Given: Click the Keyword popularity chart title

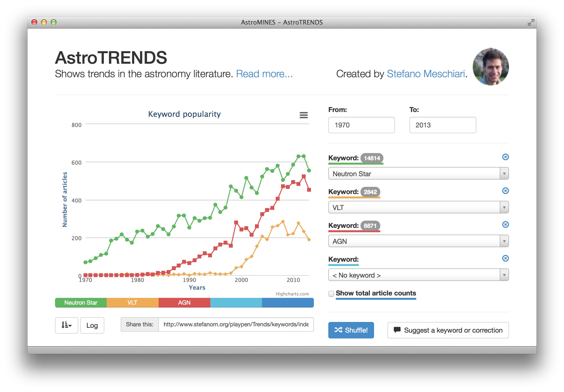Looking at the screenshot, I should pyautogui.click(x=184, y=114).
